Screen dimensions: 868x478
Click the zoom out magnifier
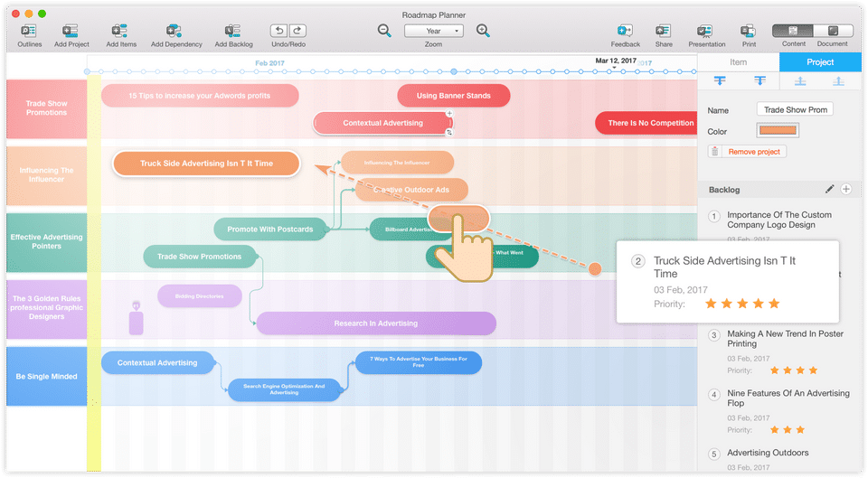tap(384, 31)
